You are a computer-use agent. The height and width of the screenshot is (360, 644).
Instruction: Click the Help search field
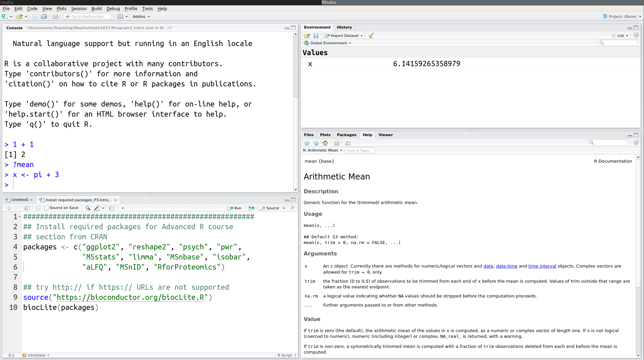coord(607,143)
